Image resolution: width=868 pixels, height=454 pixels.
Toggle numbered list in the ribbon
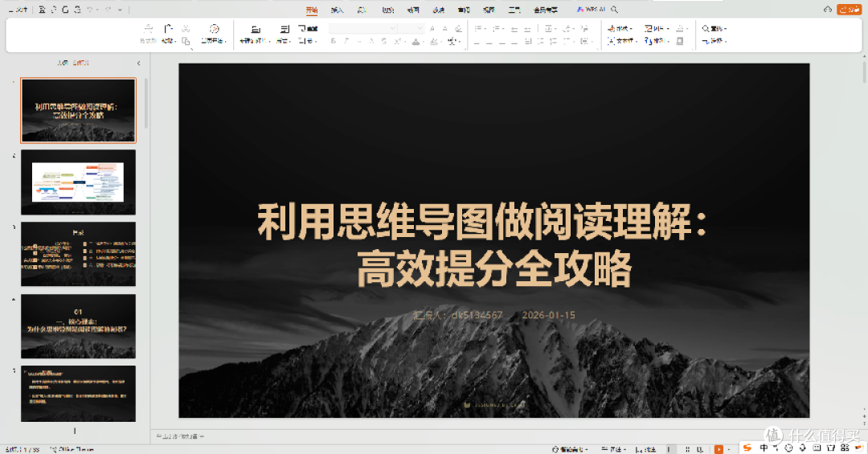pos(497,28)
